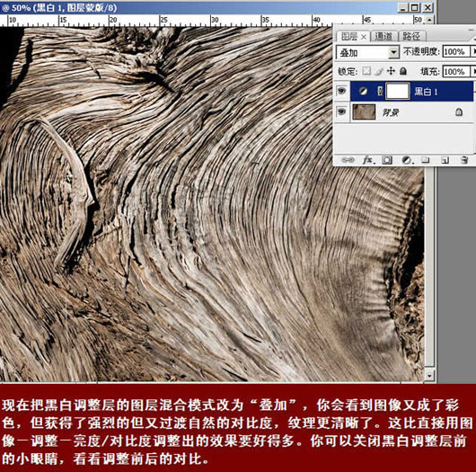Select the 黑白 1 layer name
The width and height of the screenshot is (476, 472).
[427, 92]
